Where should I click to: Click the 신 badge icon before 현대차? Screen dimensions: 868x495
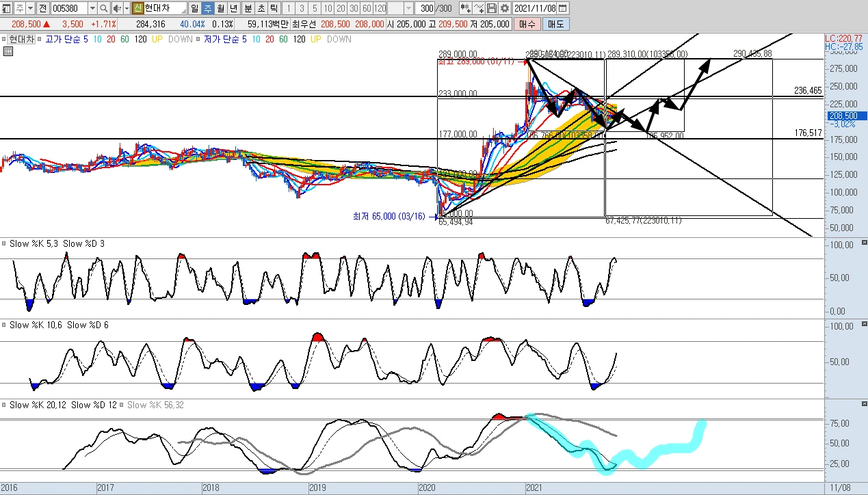(138, 8)
